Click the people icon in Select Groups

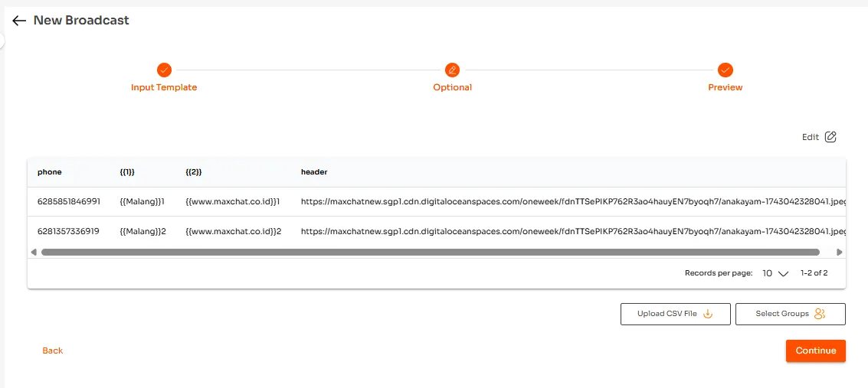[820, 314]
